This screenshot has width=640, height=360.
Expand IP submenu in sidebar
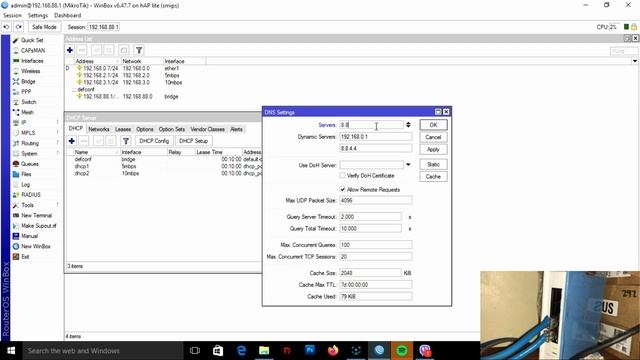(58, 122)
